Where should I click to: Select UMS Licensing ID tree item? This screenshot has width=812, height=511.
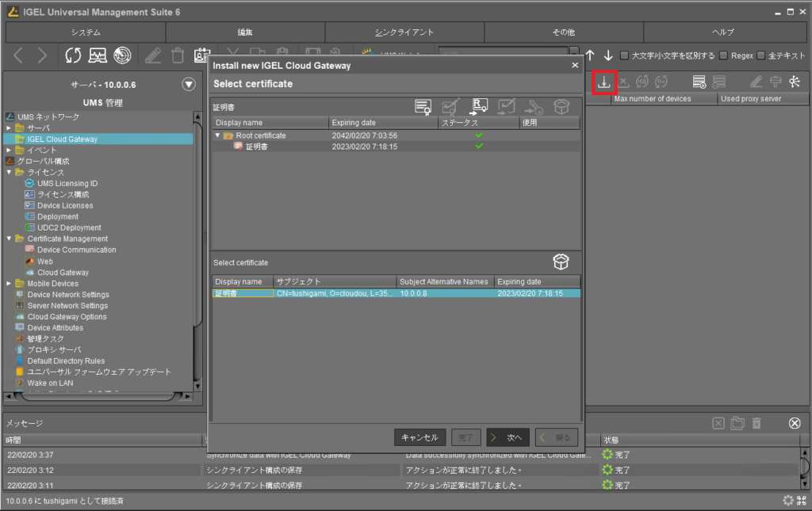67,184
